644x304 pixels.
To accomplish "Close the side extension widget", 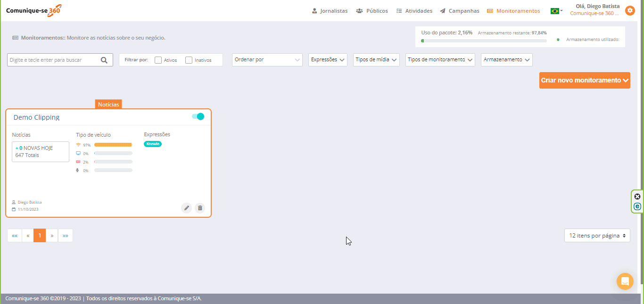I will (637, 197).
